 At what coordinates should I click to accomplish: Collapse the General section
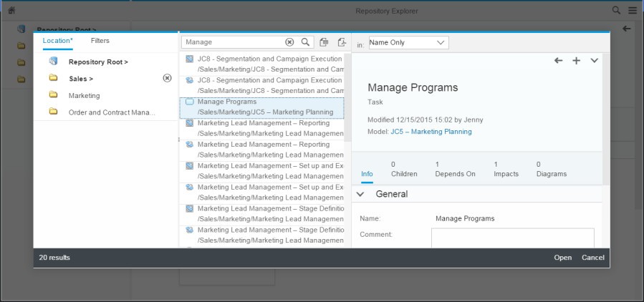(x=360, y=194)
